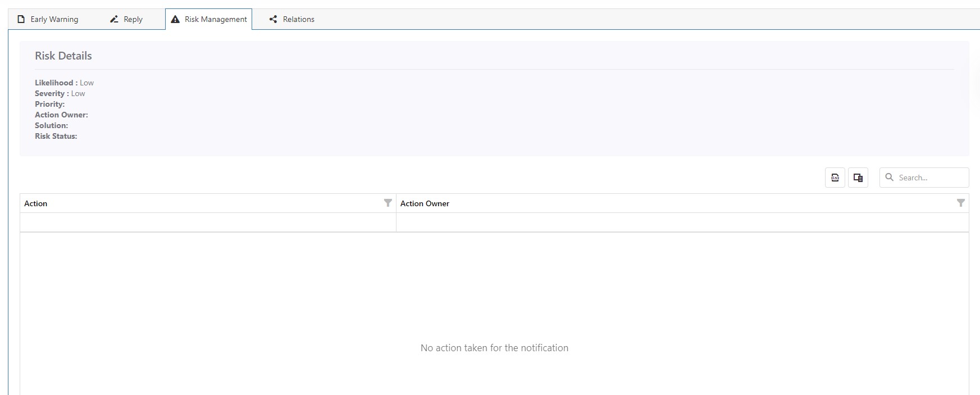Click the Solution: label
The width and height of the screenshot is (980, 395).
(x=51, y=125)
